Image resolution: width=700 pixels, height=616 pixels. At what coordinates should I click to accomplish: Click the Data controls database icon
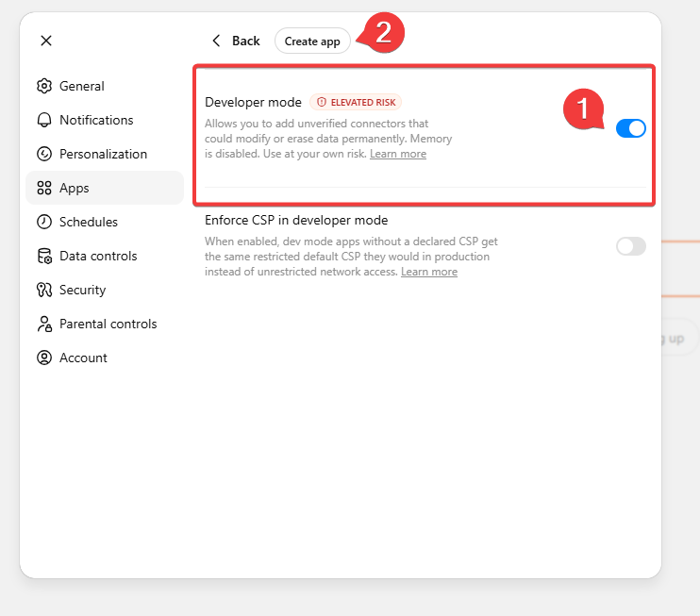click(x=44, y=256)
